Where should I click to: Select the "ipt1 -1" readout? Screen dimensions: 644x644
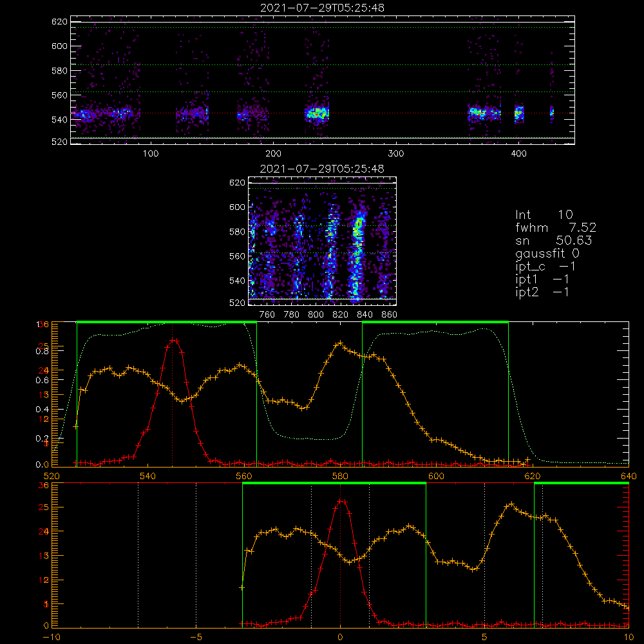point(542,279)
